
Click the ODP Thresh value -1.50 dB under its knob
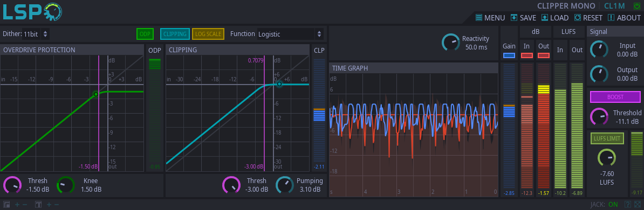[38, 190]
